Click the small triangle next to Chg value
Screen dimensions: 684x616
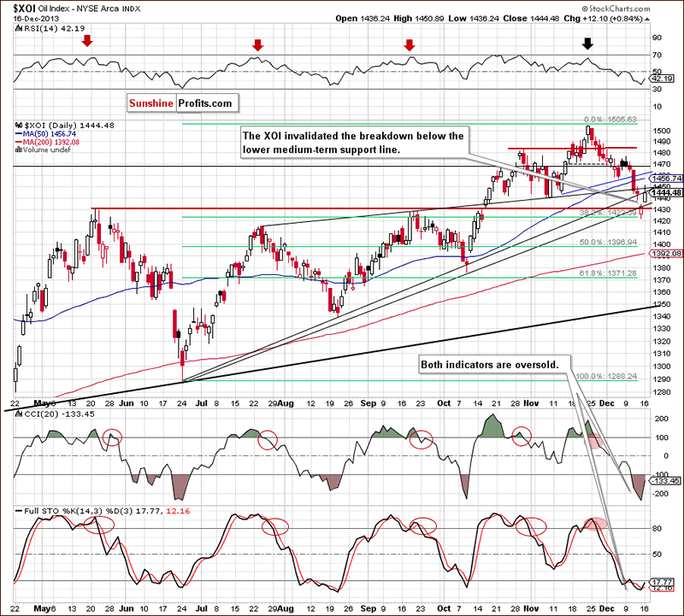point(647,19)
